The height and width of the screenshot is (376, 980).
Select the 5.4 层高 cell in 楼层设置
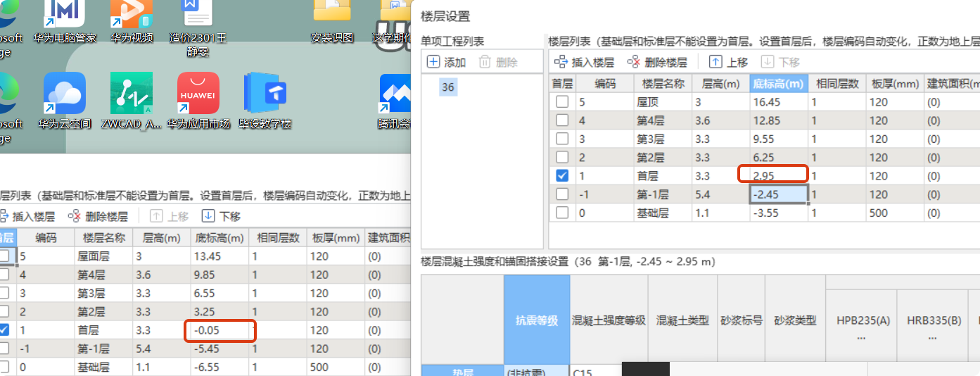(720, 194)
